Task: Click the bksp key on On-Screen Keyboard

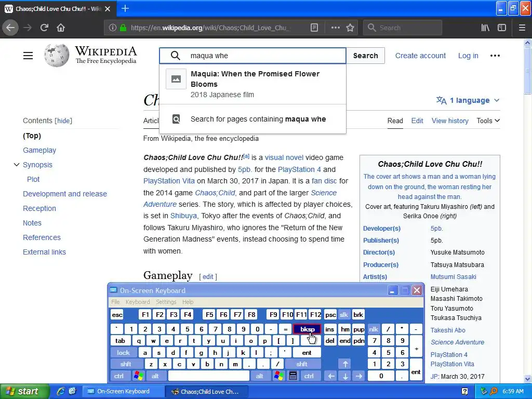Action: click(x=307, y=329)
